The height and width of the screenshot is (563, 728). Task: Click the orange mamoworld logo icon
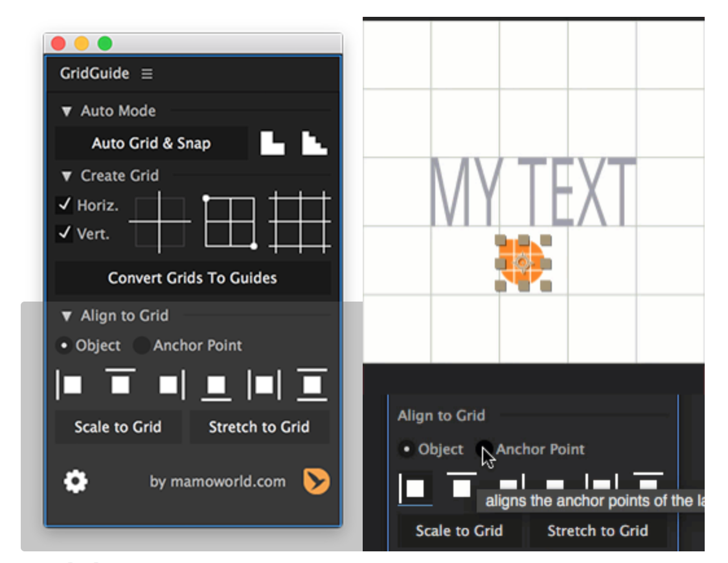coord(316,481)
